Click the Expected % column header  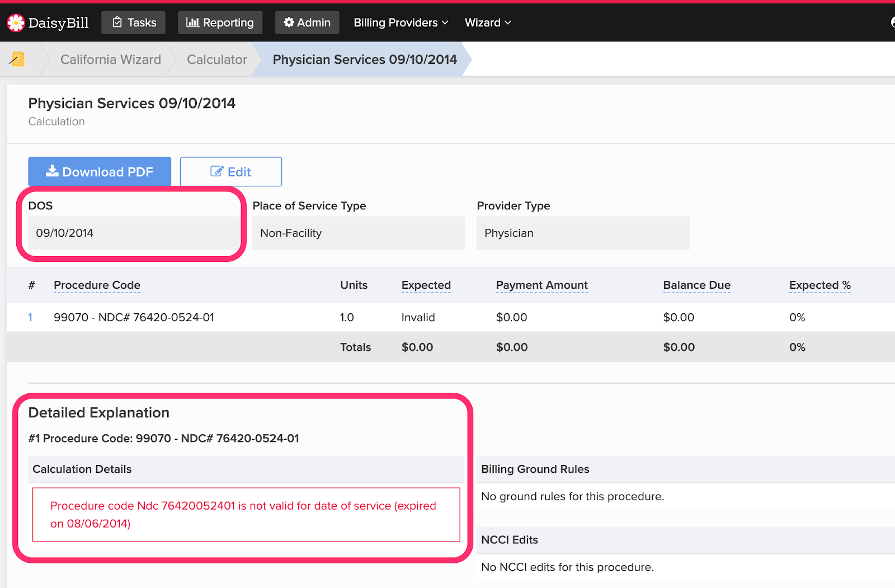(820, 285)
